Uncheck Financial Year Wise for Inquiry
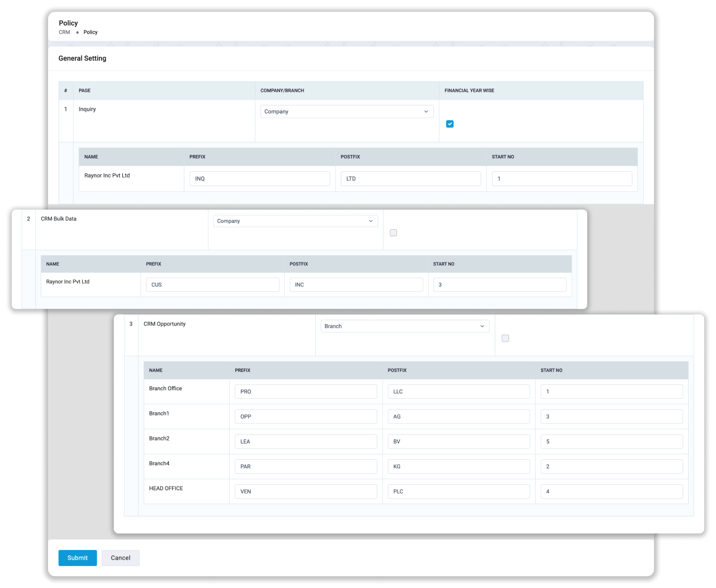Viewport: 716px width, 588px height. pyautogui.click(x=449, y=123)
